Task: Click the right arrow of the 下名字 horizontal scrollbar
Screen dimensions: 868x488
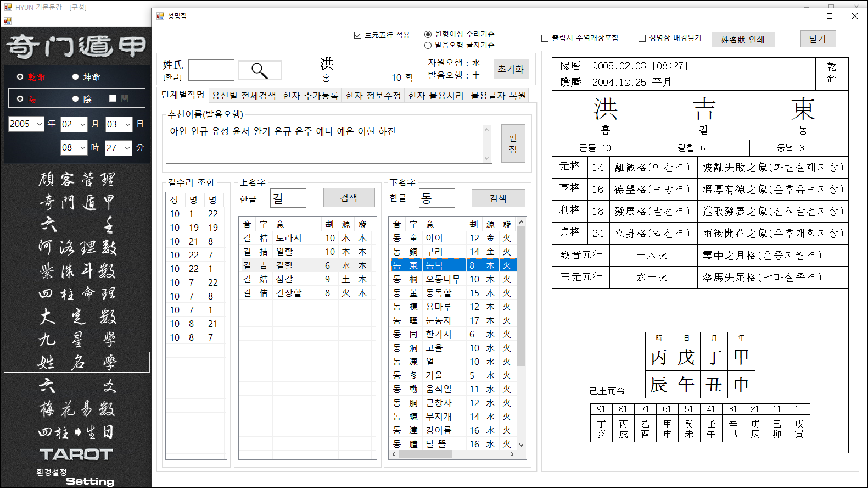Action: click(512, 454)
